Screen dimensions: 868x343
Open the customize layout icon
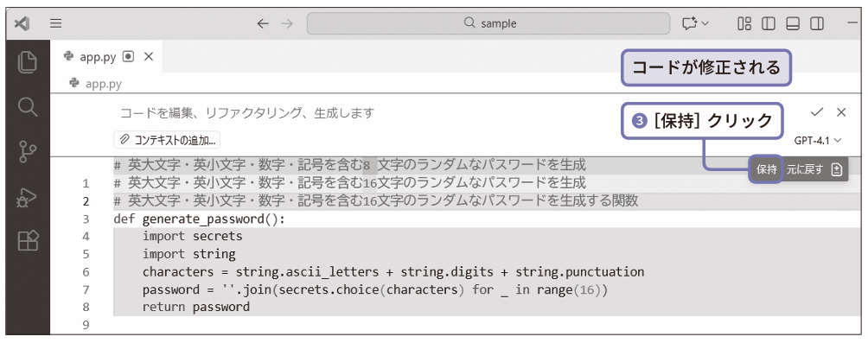tap(744, 24)
